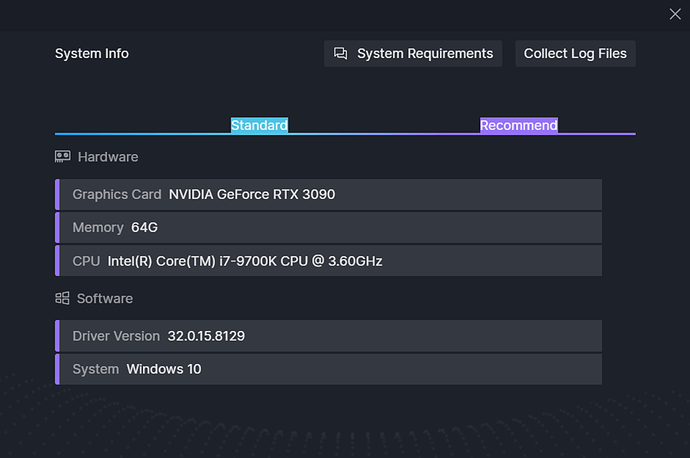This screenshot has height=458, width=690.
Task: Switch to the Recommend tab
Action: click(x=518, y=125)
